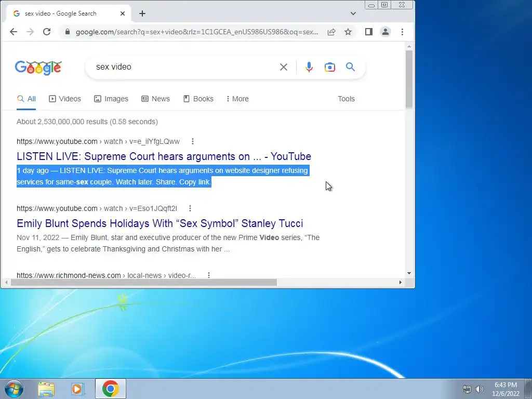The image size is (532, 399).
Task: Click the 'Nov 11, 2022 — Emily Blunt' snippet
Action: pyautogui.click(x=168, y=243)
